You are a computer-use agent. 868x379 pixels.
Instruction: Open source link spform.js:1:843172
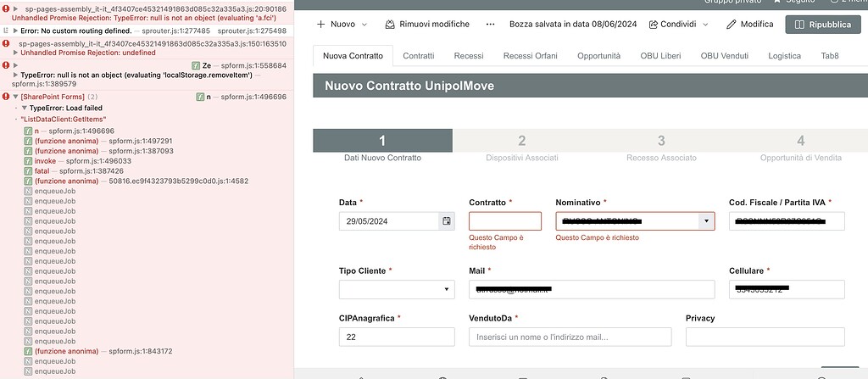click(x=141, y=351)
